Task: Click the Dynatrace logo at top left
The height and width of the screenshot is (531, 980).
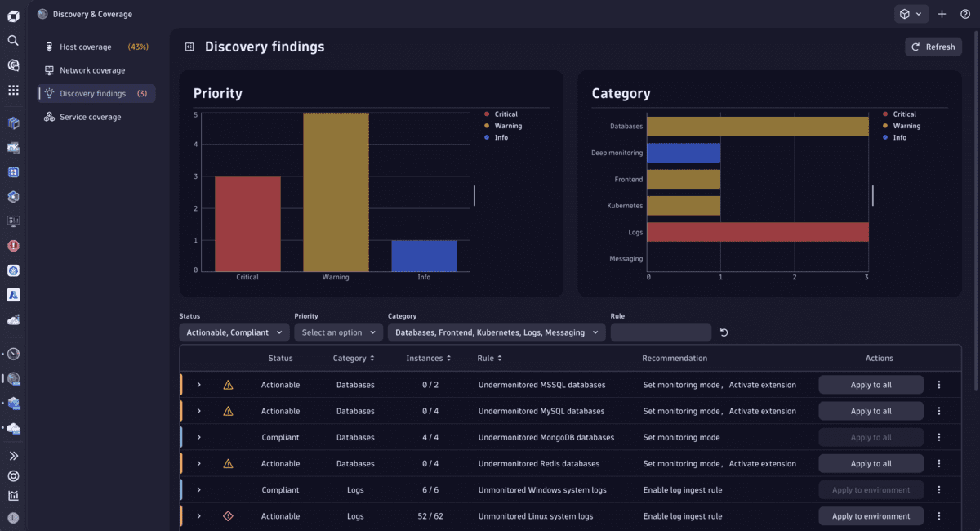Action: point(12,13)
